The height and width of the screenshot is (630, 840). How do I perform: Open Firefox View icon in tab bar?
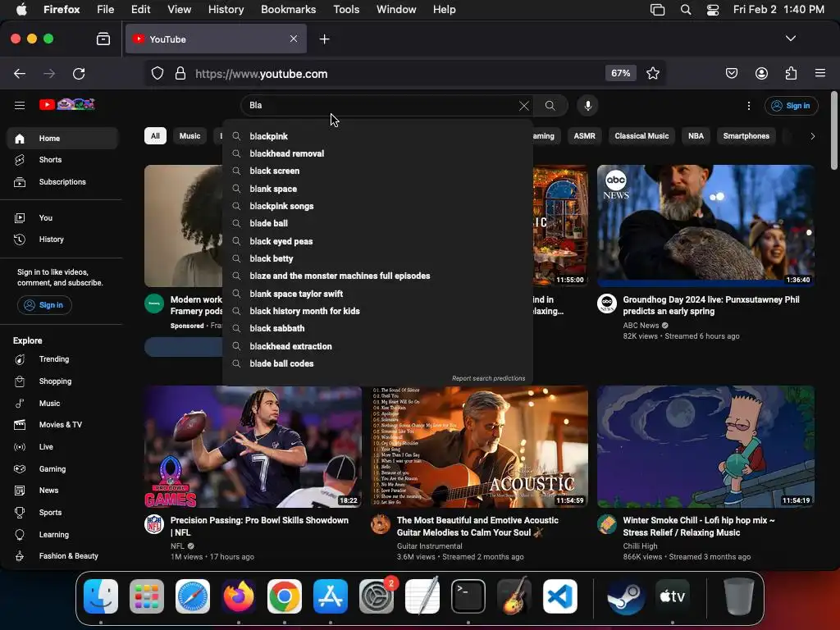click(x=103, y=39)
